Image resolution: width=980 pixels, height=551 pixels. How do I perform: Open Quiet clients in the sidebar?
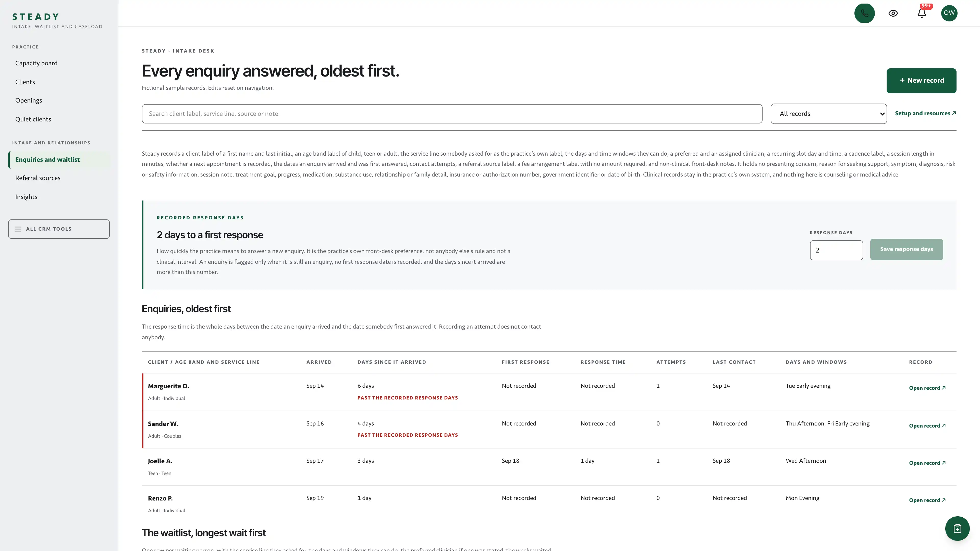33,119
